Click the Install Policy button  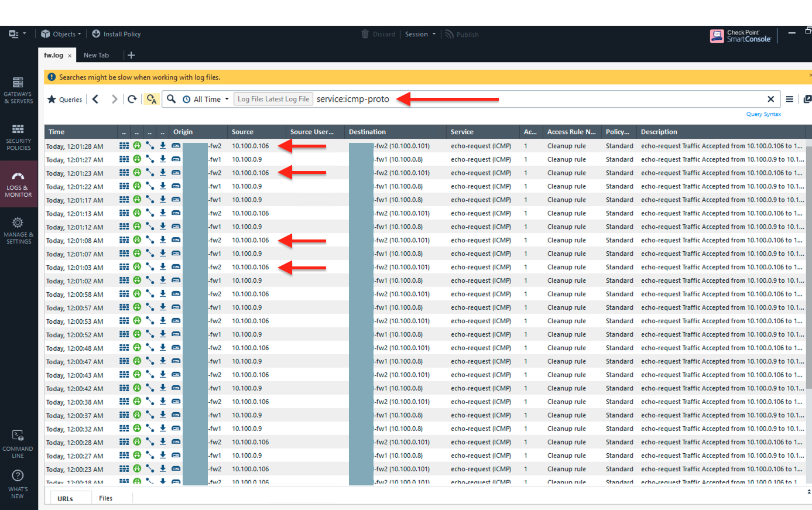click(x=117, y=34)
